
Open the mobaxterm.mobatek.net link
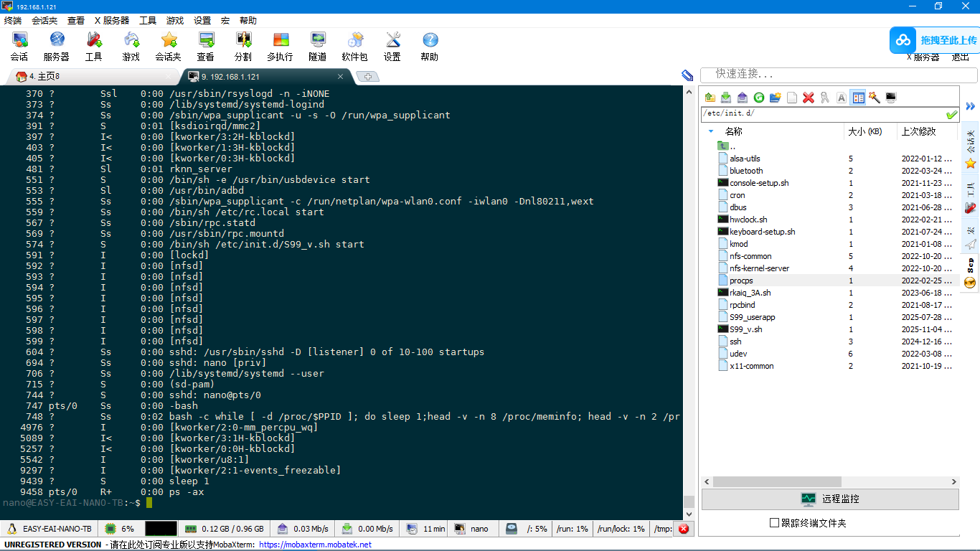[x=315, y=545]
